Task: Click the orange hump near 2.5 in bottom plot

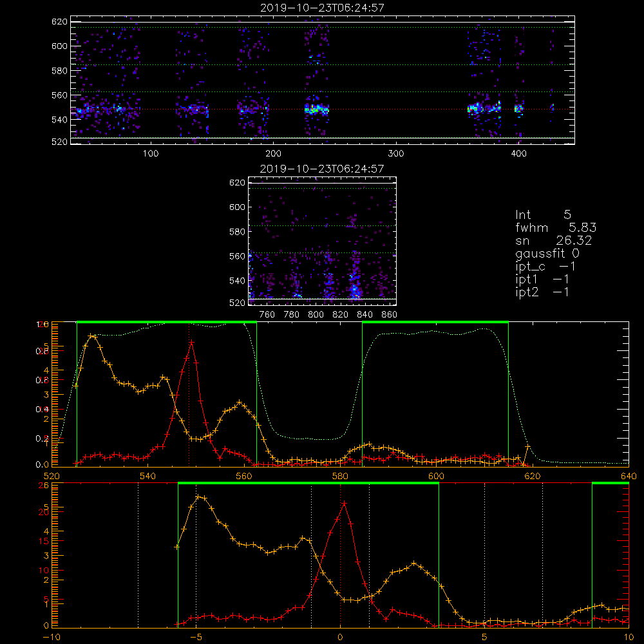Action: 414,563
